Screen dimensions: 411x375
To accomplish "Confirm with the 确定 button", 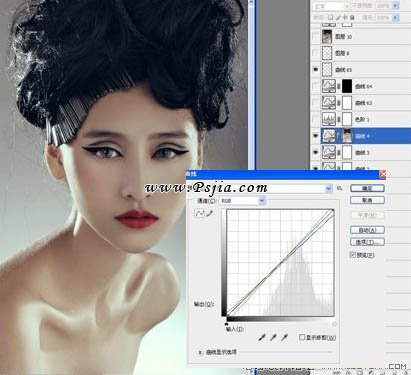I will (367, 188).
